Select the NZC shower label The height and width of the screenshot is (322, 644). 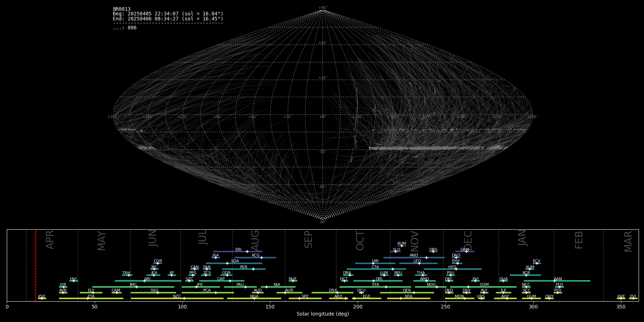tap(177, 297)
